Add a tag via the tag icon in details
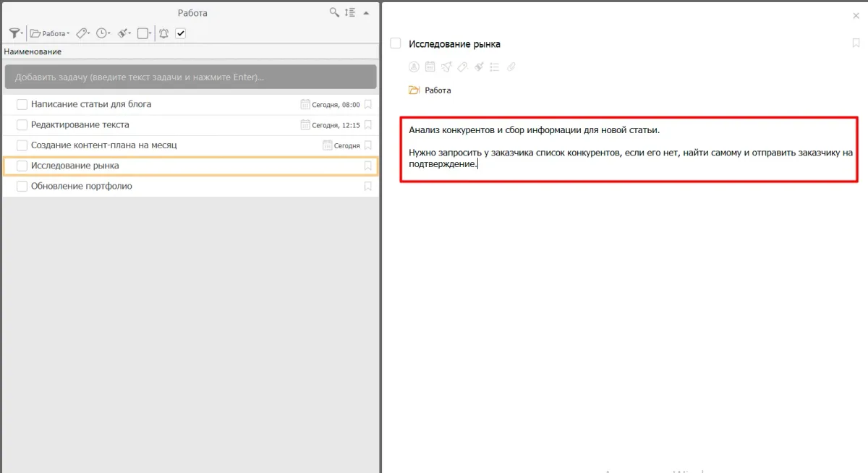 pos(462,67)
